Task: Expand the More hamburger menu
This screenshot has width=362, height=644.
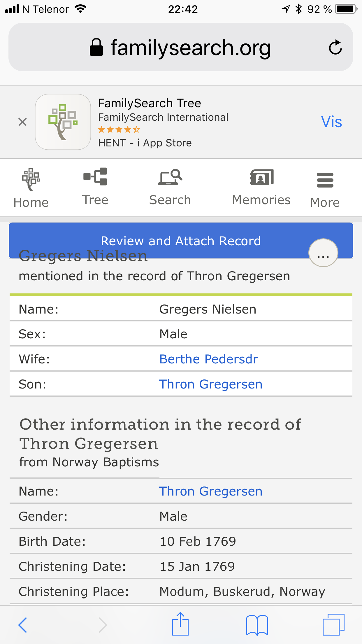Action: tap(325, 190)
